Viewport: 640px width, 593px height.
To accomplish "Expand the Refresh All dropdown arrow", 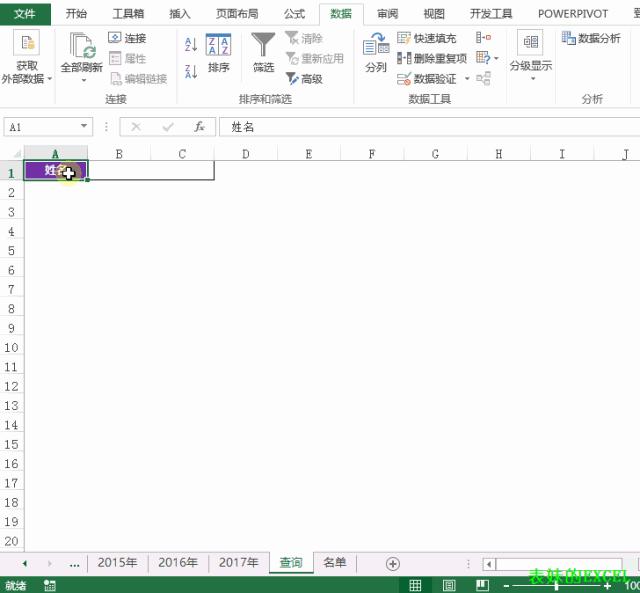I will [x=84, y=80].
